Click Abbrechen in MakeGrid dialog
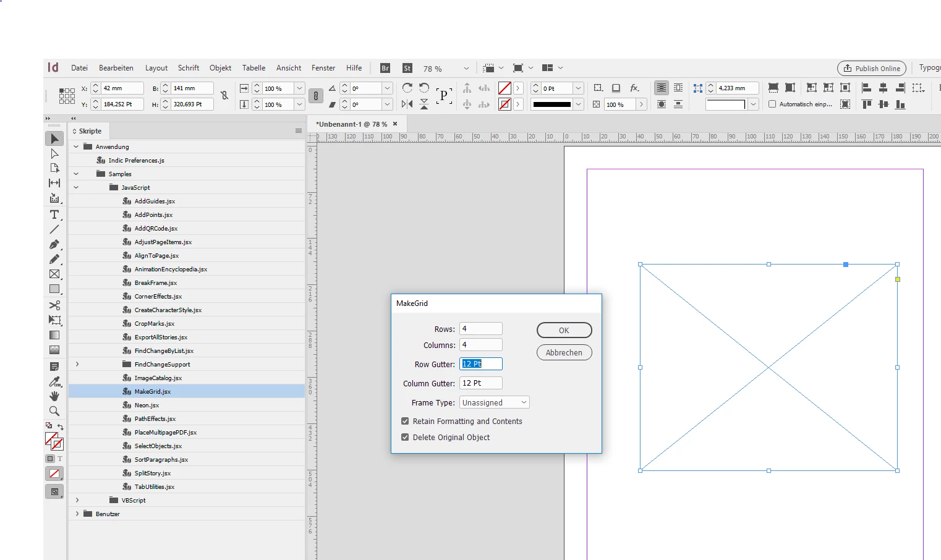This screenshot has width=941, height=560. 564,352
